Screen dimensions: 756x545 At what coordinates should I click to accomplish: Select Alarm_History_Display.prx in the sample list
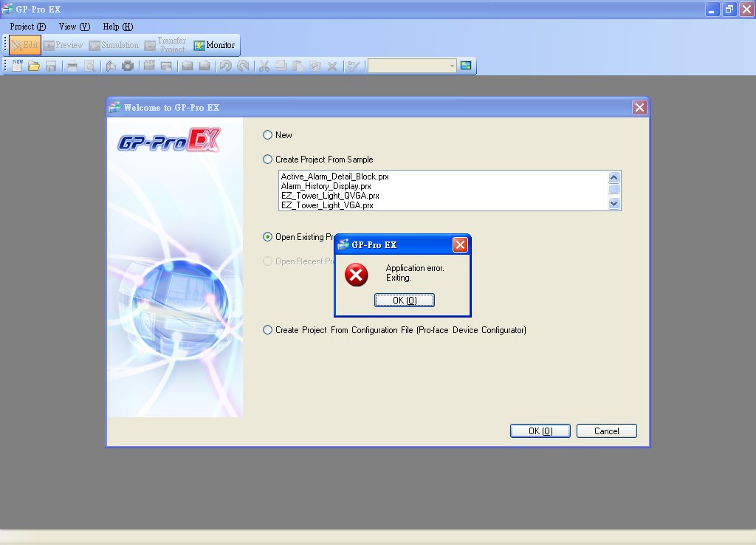(326, 186)
